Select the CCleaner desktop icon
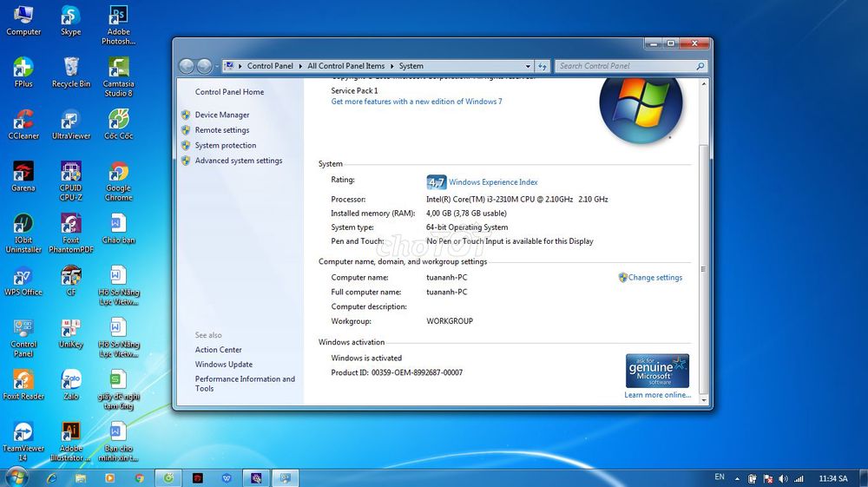The width and height of the screenshot is (868, 487). point(23,124)
